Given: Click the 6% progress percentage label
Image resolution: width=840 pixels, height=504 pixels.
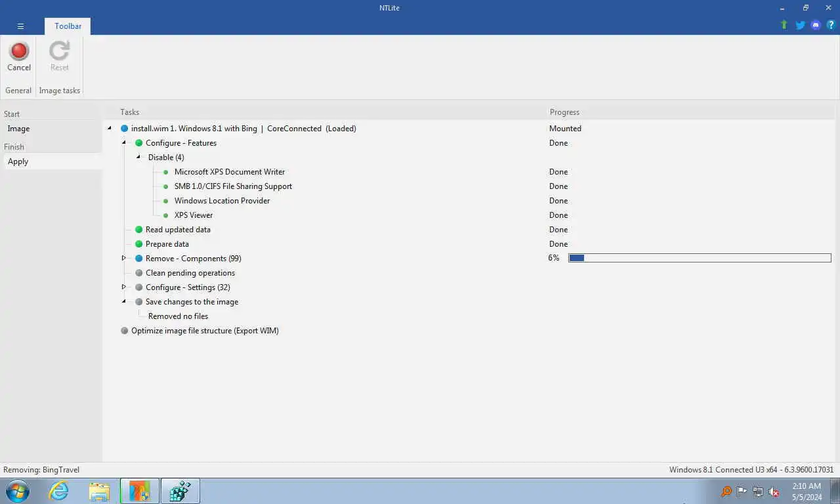Looking at the screenshot, I should click(x=554, y=259).
